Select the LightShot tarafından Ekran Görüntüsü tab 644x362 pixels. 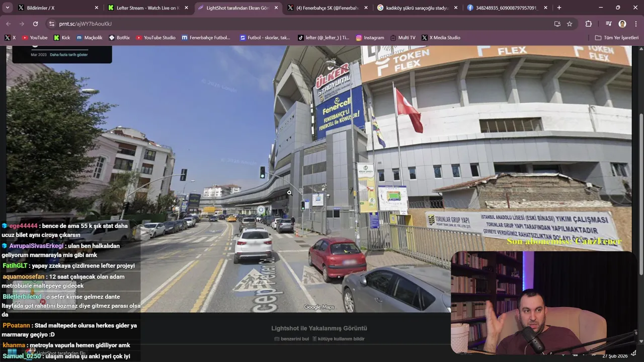point(237,8)
